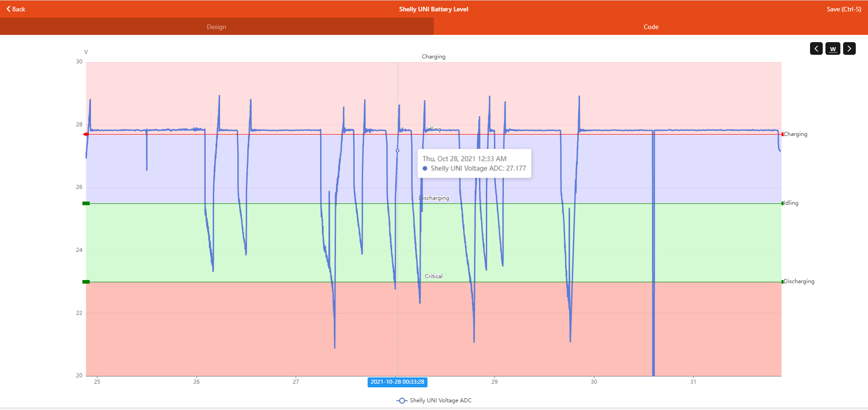Viewport: 868px width, 410px height.
Task: Click y-axis value 26
Action: (x=79, y=187)
